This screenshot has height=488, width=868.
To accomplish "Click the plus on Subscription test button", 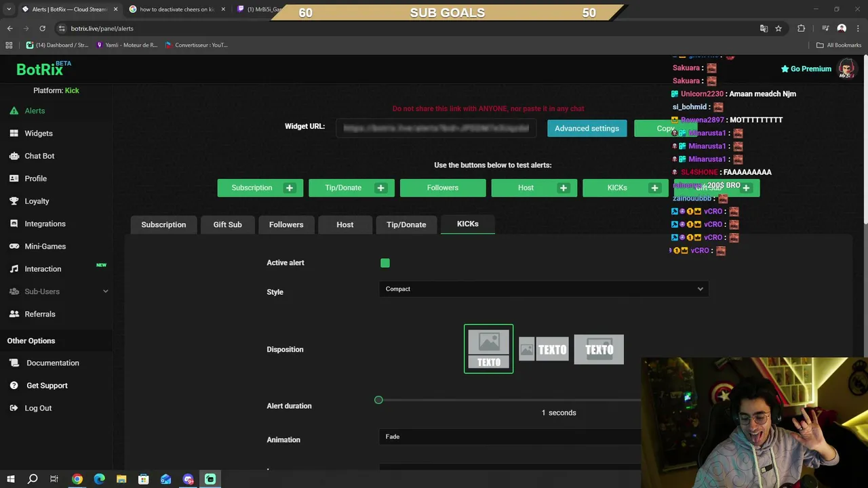I will [x=290, y=188].
